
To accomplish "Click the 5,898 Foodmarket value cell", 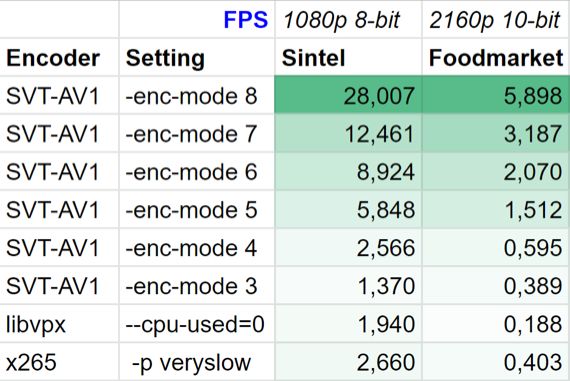I will tap(496, 95).
